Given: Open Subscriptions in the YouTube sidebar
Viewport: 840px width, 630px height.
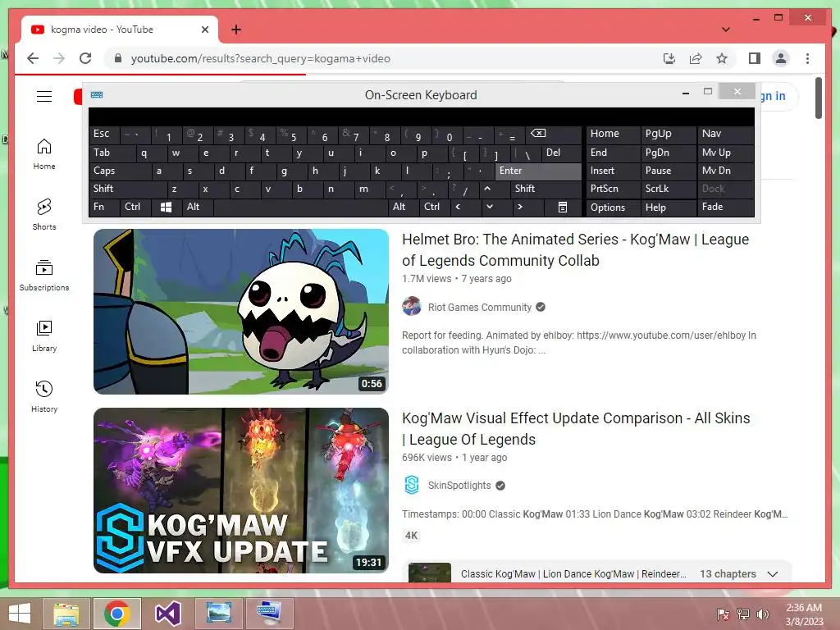Looking at the screenshot, I should pos(44,276).
